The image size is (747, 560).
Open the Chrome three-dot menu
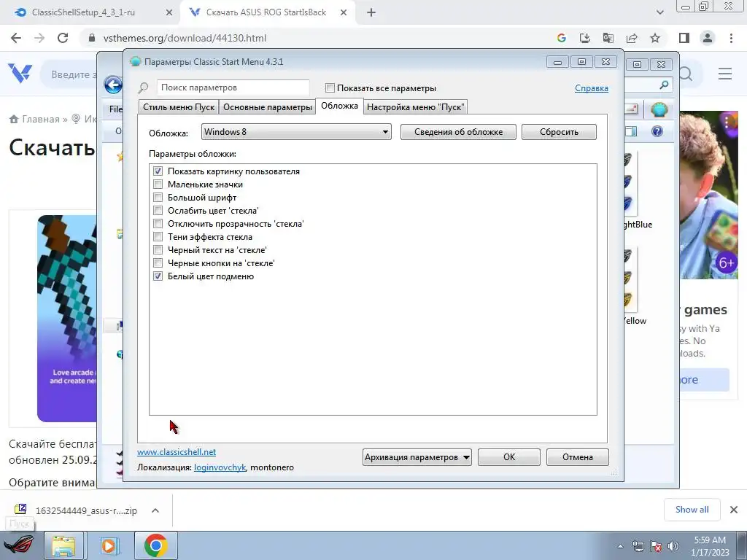coord(731,38)
